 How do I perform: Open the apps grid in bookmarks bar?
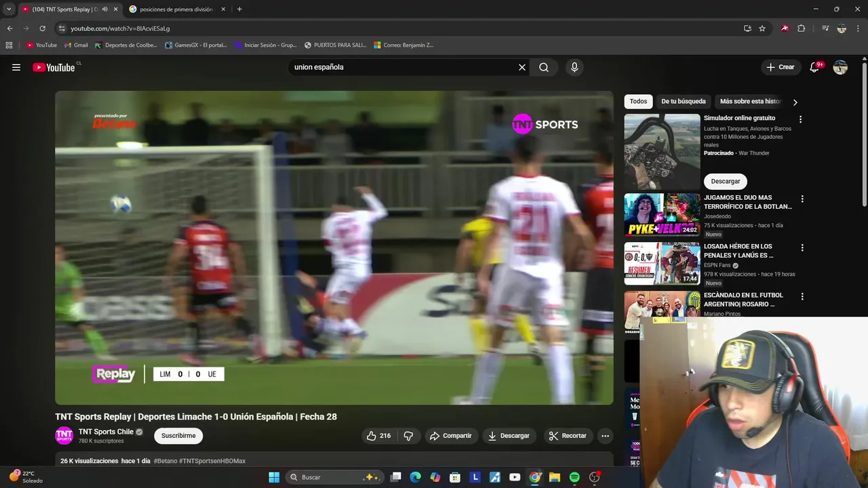coord(9,45)
